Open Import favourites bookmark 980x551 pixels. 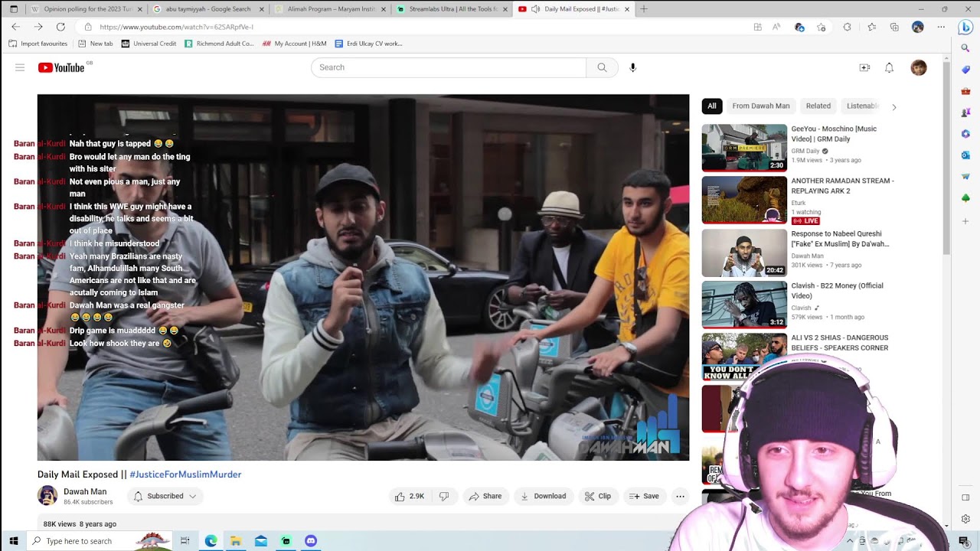click(38, 44)
